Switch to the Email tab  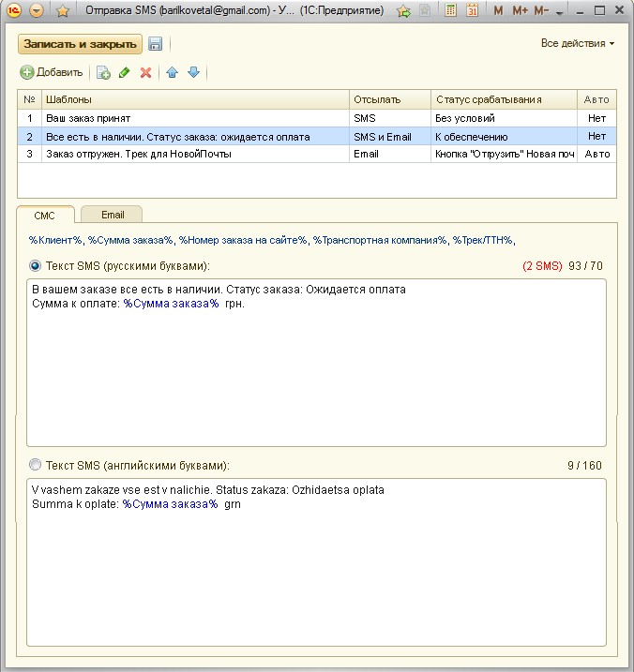(113, 215)
